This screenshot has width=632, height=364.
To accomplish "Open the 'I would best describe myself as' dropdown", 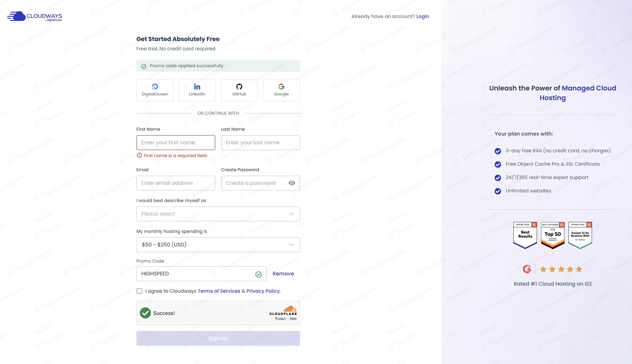I will coord(218,214).
